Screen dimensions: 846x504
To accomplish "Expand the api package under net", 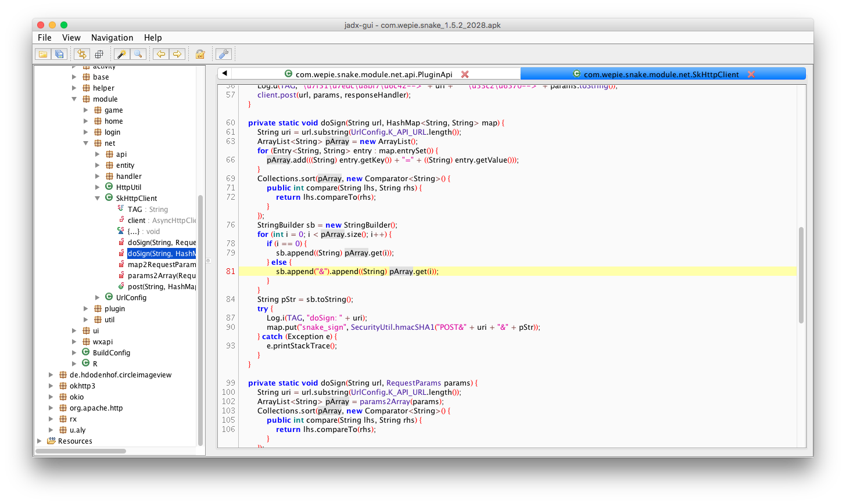I will click(98, 154).
